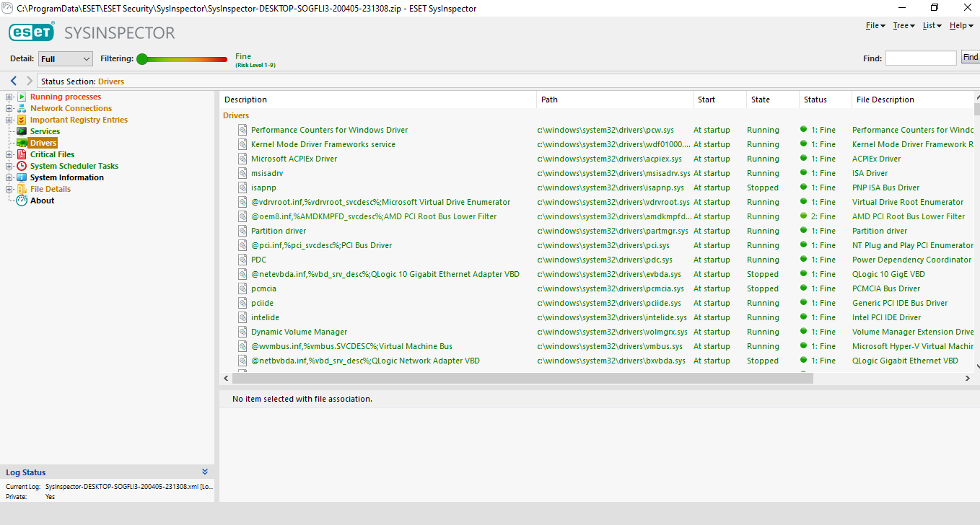980x525 pixels.
Task: Click the Stopped state in the pcmcia.sys row
Action: 763,288
